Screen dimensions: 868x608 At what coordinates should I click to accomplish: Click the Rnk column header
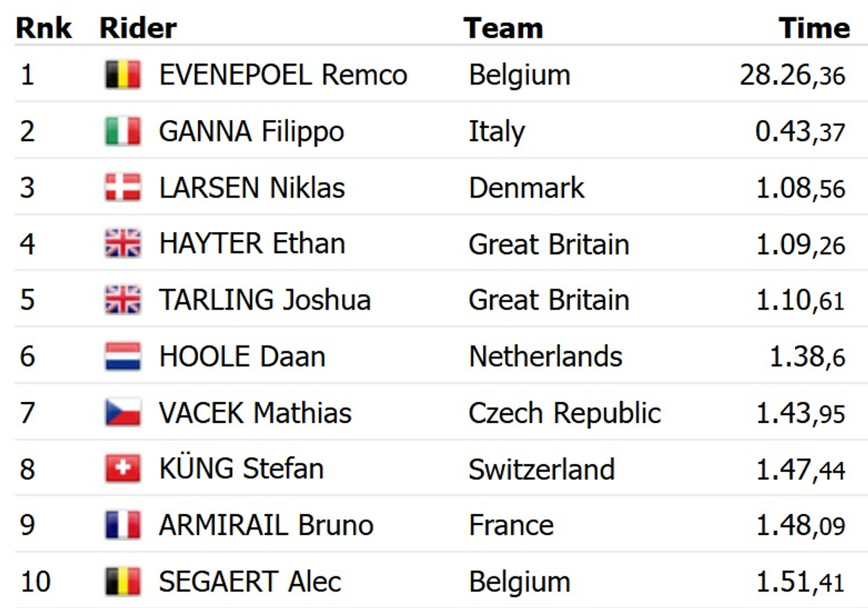43,28
